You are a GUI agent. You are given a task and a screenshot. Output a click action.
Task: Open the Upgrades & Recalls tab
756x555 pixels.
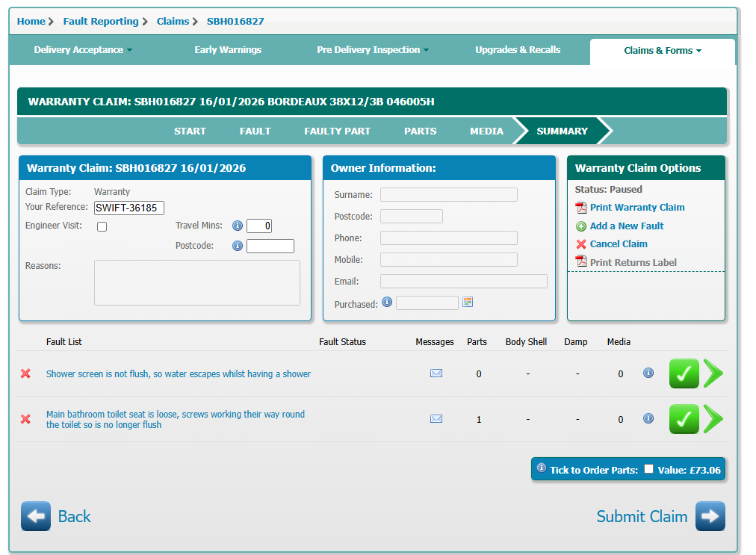[518, 49]
